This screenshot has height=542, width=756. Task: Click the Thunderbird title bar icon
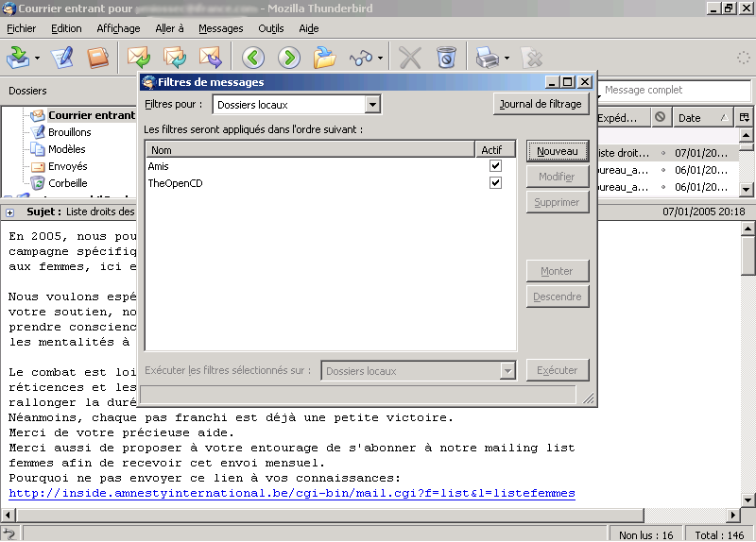(9, 8)
